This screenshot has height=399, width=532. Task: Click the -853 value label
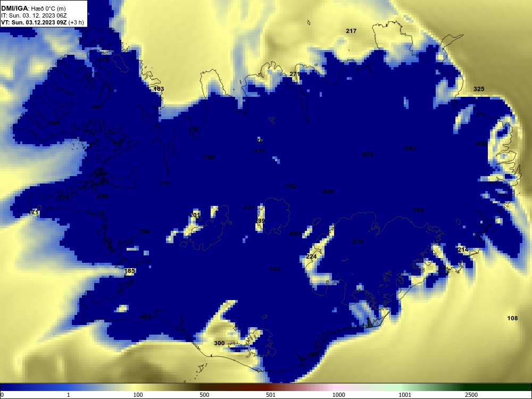coord(367,154)
